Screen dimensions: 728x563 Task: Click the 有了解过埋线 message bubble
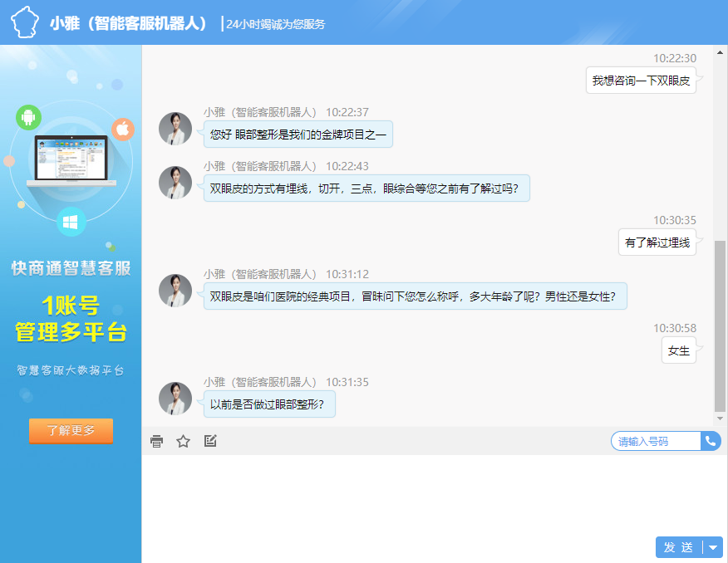pyautogui.click(x=657, y=242)
